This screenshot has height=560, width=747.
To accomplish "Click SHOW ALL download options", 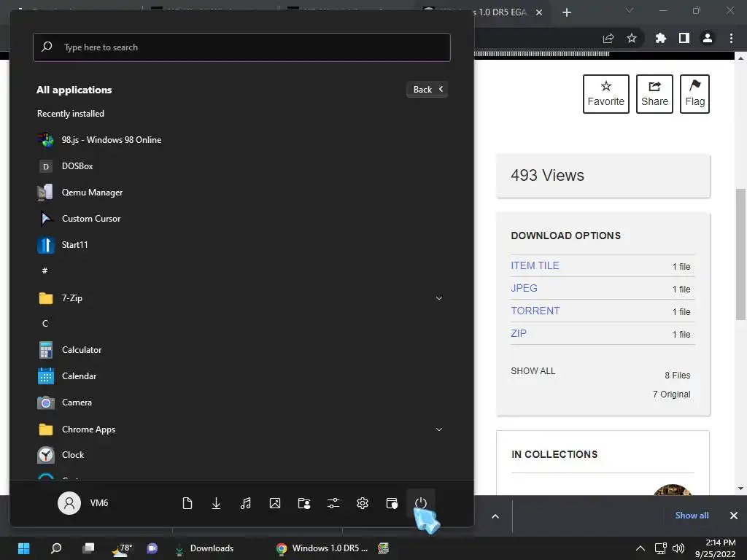I will (533, 371).
